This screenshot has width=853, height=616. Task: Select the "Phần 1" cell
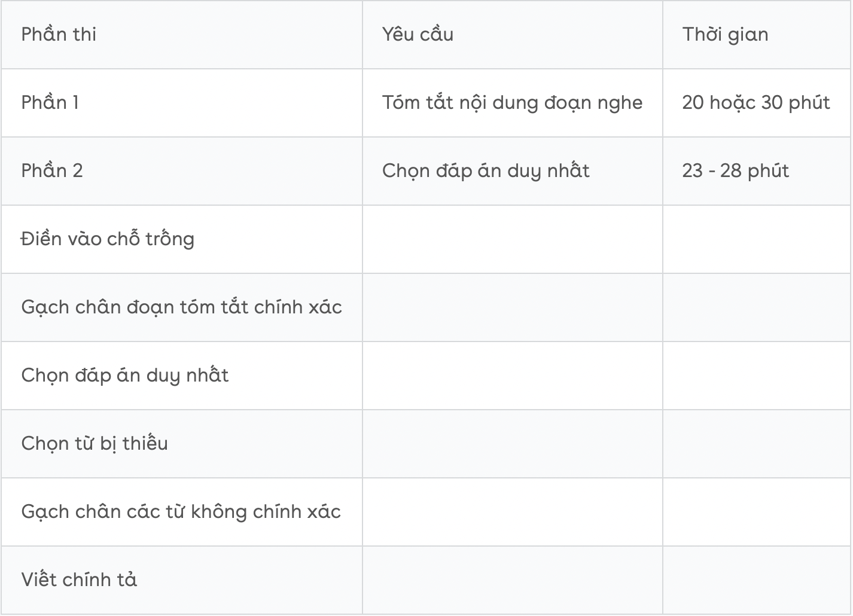pyautogui.click(x=50, y=103)
